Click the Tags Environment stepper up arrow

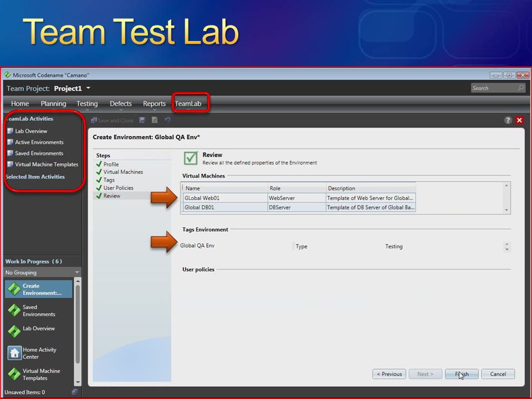[x=507, y=244]
